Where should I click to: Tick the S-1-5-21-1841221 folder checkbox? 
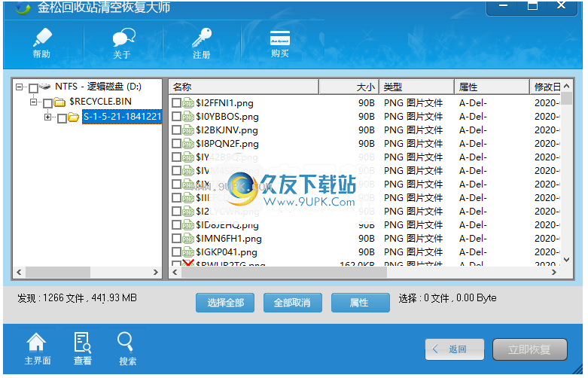[62, 118]
